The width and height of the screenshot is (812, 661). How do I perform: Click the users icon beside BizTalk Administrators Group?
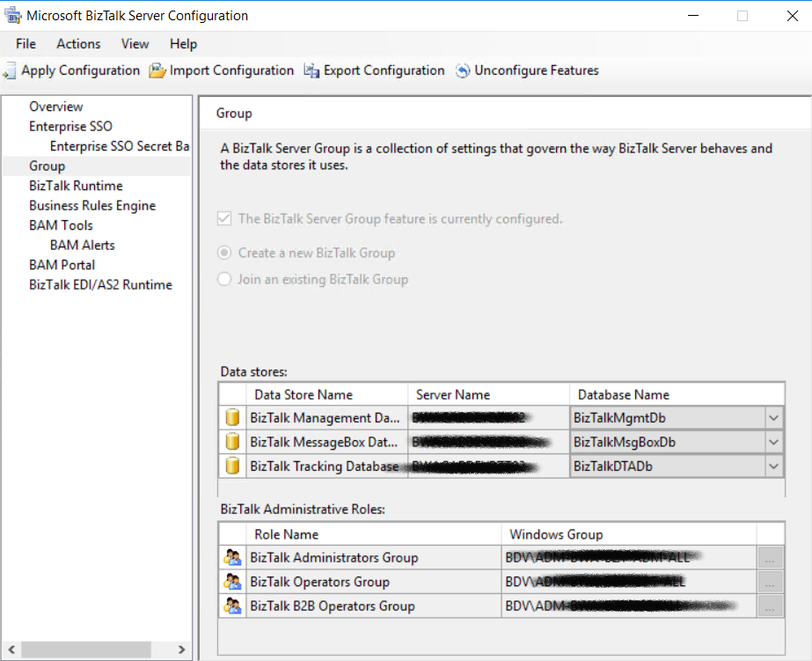click(x=232, y=557)
